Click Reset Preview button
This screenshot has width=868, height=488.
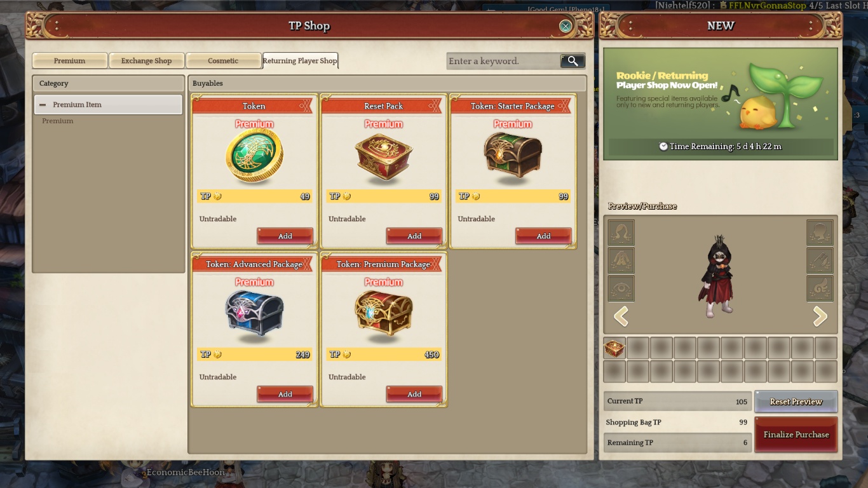[796, 402]
